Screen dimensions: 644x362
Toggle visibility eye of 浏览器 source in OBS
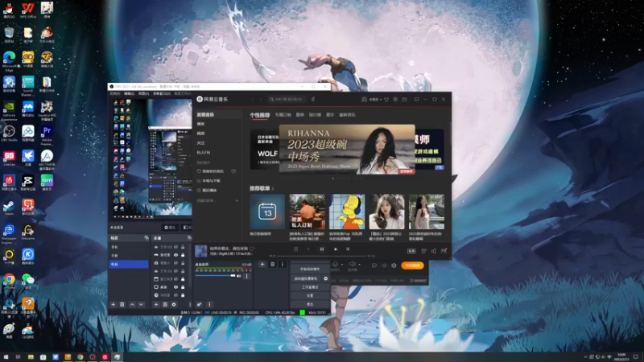point(175,295)
